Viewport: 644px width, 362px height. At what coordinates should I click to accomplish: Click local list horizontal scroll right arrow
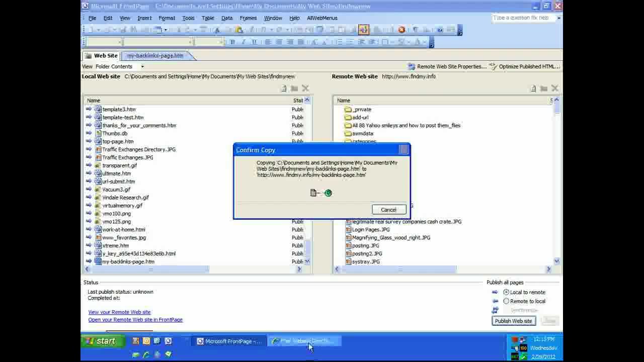(x=299, y=269)
